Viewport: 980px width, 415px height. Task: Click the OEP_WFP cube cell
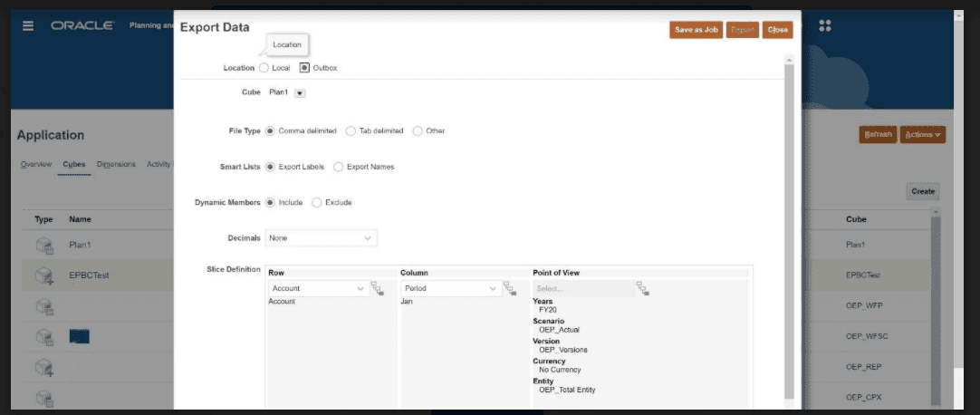[x=864, y=305]
